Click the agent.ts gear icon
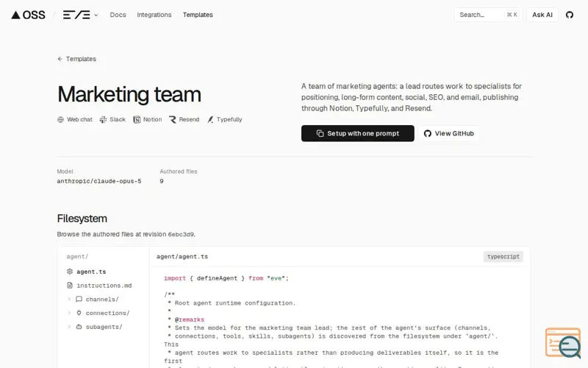This screenshot has height=368, width=588. click(70, 272)
